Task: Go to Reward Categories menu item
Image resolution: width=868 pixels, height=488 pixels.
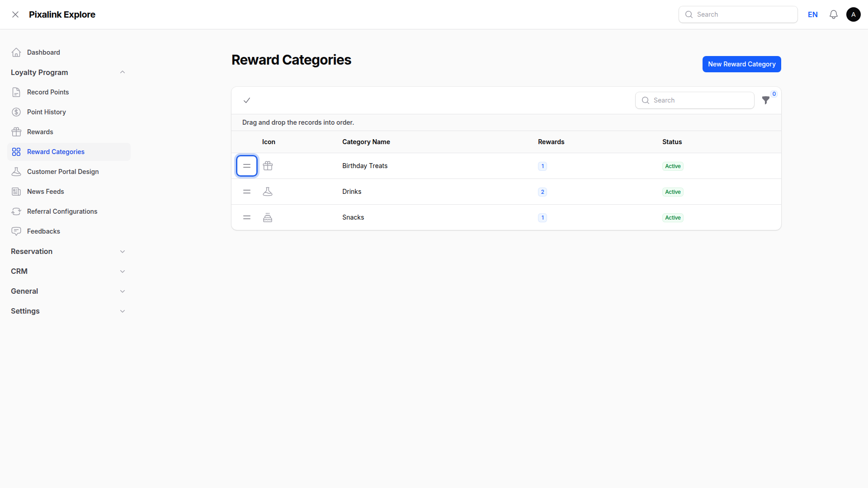Action: click(x=69, y=152)
